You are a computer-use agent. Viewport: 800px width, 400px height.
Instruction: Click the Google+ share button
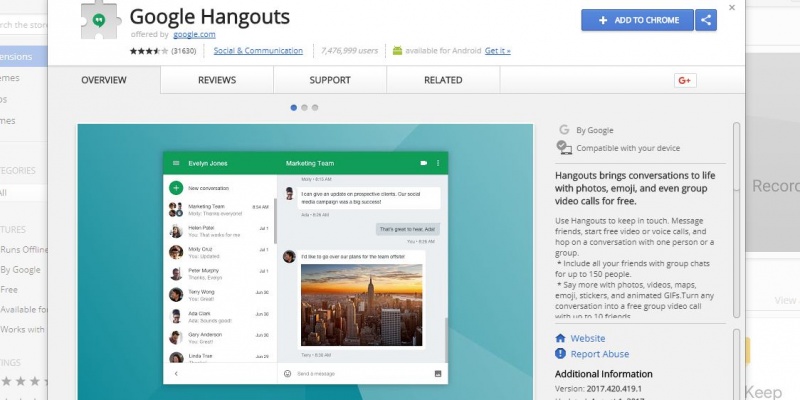(685, 81)
